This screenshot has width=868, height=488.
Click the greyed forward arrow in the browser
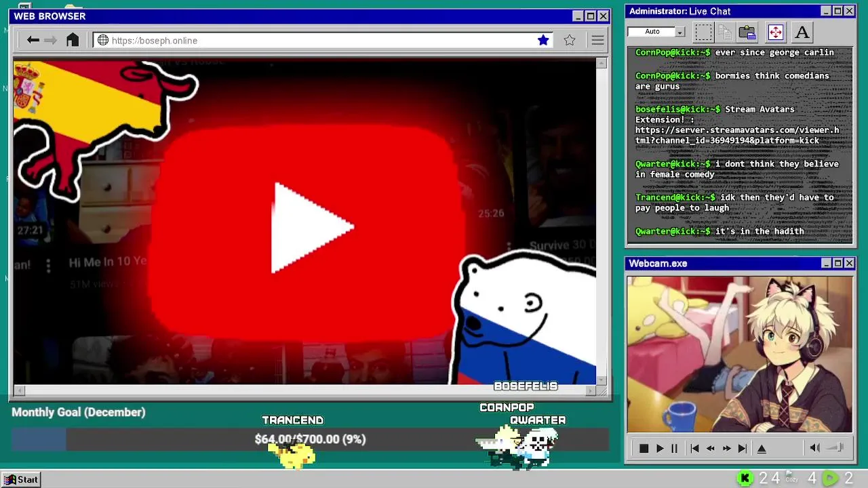[x=51, y=40]
